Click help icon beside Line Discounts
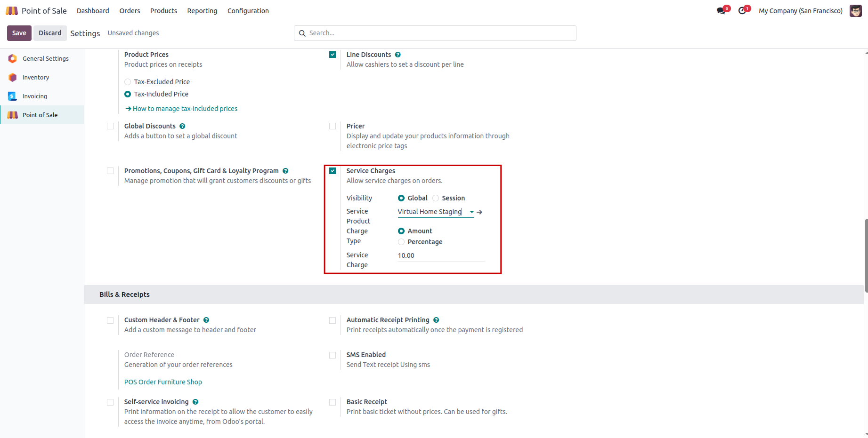This screenshot has width=868, height=438. pos(398,55)
